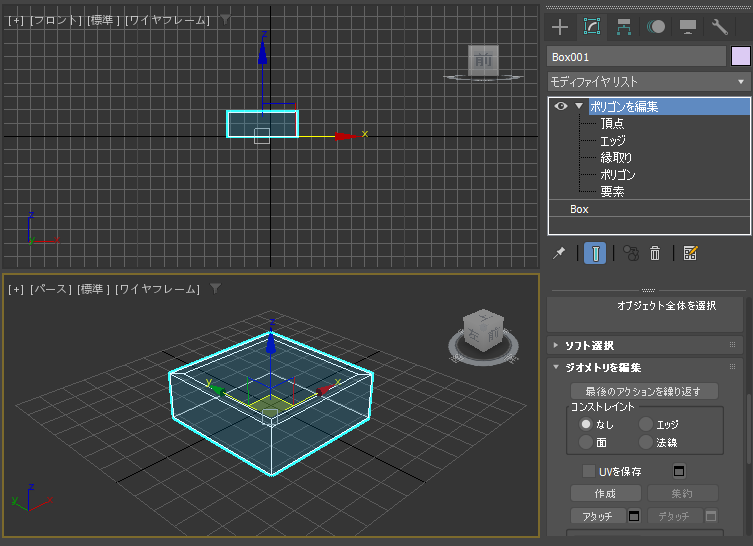Open Detach settings box
Viewport: 753px width, 546px height.
coord(711,516)
